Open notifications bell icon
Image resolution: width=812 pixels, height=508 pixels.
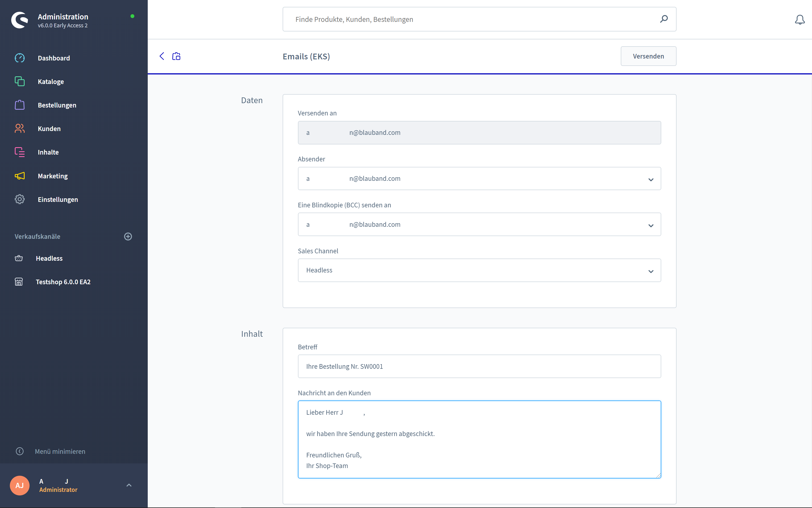800,19
